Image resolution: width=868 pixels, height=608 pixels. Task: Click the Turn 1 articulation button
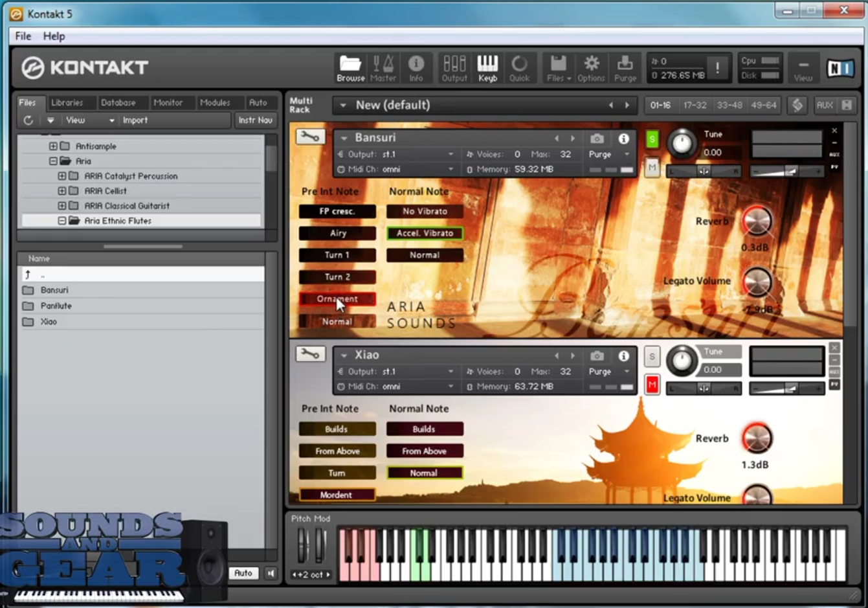[x=337, y=255]
